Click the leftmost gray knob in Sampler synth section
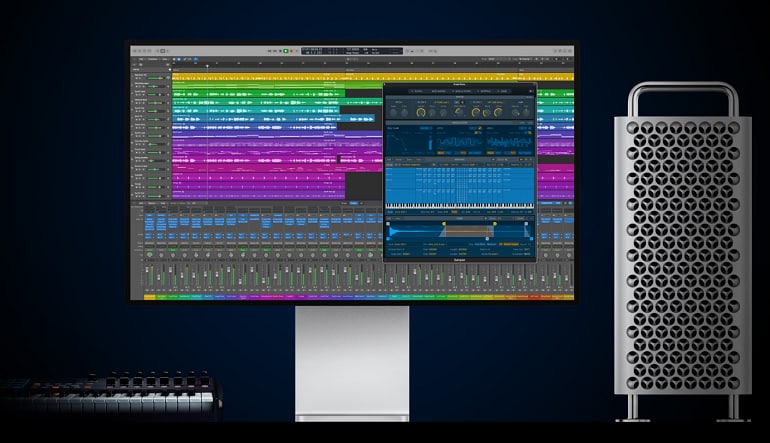The width and height of the screenshot is (770, 443). (x=393, y=113)
